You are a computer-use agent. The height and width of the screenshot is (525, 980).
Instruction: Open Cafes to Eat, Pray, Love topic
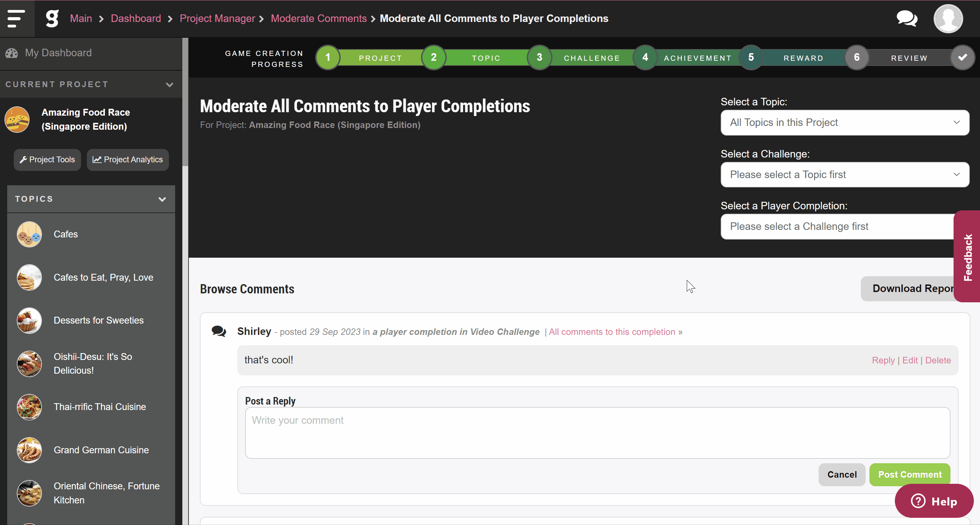pyautogui.click(x=103, y=278)
